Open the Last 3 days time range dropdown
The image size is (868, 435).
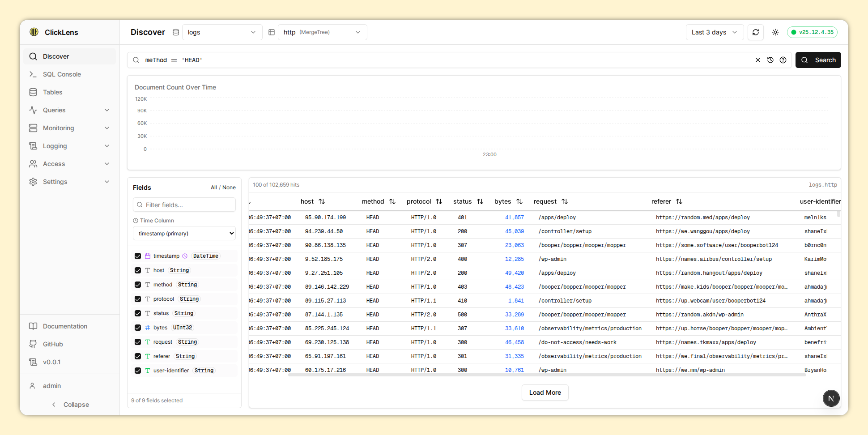coord(714,32)
